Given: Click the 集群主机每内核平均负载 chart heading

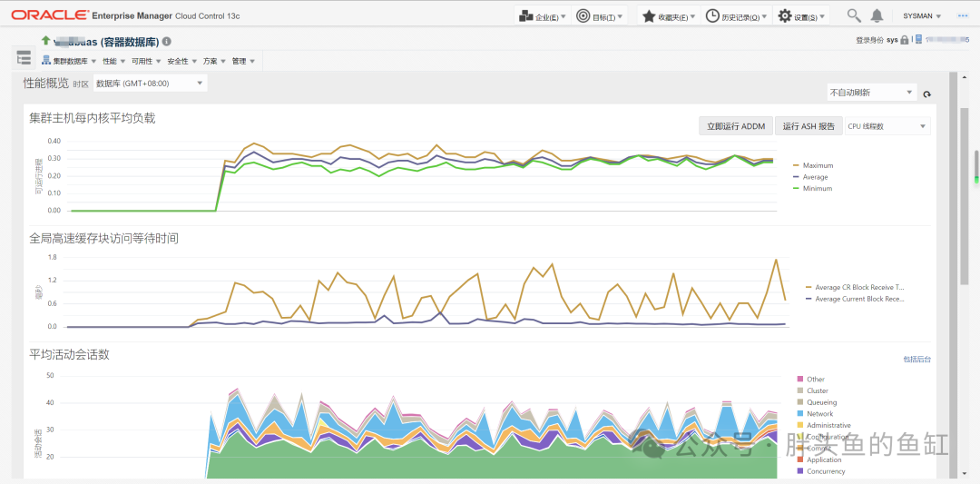Looking at the screenshot, I should (93, 117).
